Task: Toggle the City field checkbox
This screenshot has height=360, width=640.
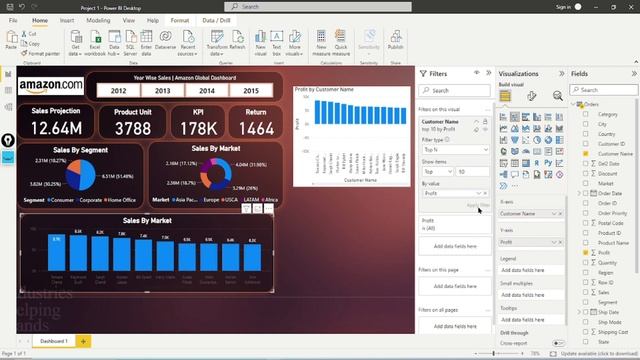Action: (586, 124)
